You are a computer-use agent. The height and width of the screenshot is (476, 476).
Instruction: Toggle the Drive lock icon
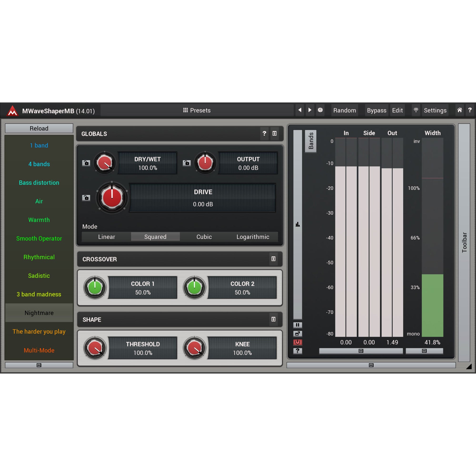coord(86,198)
